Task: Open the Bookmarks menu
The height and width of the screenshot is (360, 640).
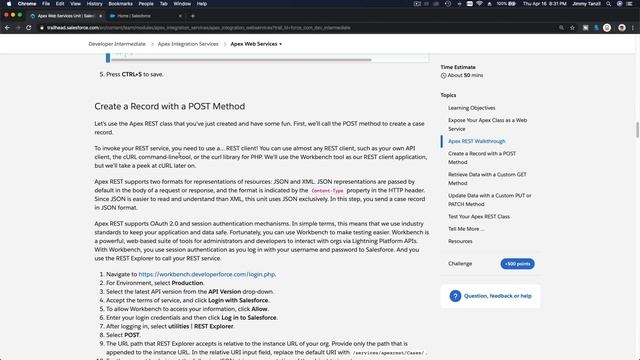Action: tap(120, 4)
